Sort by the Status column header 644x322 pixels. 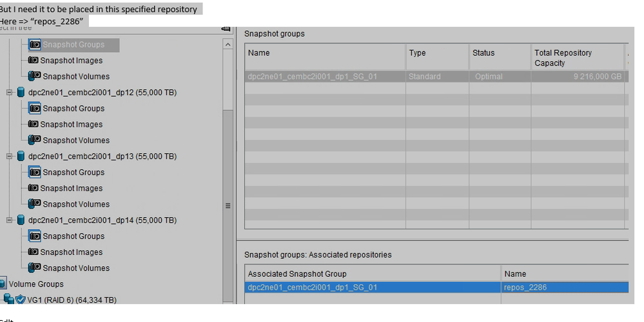pyautogui.click(x=499, y=53)
